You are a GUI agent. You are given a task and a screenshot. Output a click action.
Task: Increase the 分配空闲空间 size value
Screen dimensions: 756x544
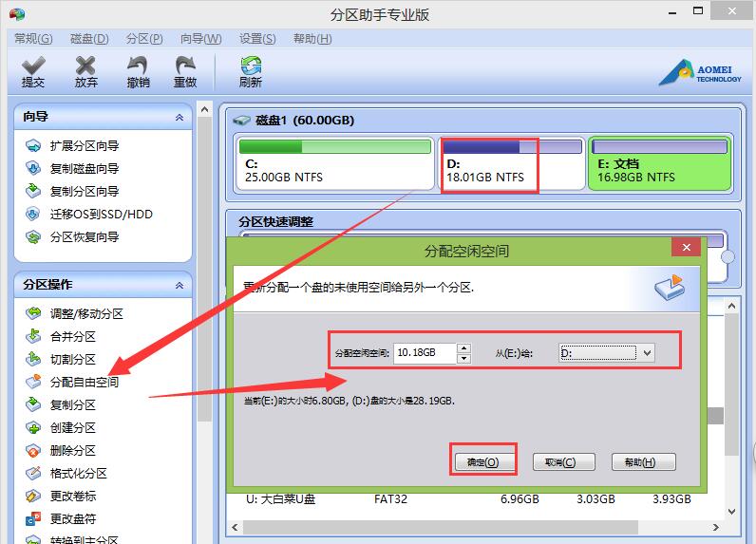click(463, 347)
